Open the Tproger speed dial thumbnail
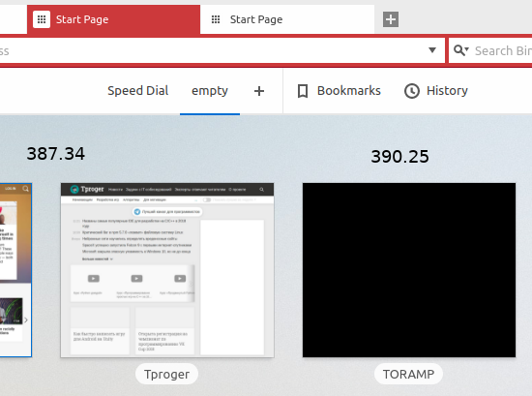532x396 pixels. [x=167, y=270]
